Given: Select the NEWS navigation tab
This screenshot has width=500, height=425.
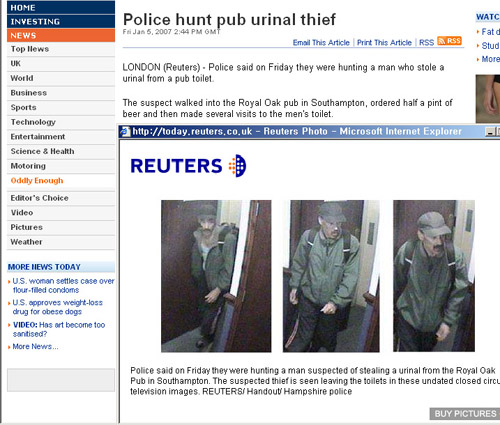Looking at the screenshot, I should (x=61, y=35).
